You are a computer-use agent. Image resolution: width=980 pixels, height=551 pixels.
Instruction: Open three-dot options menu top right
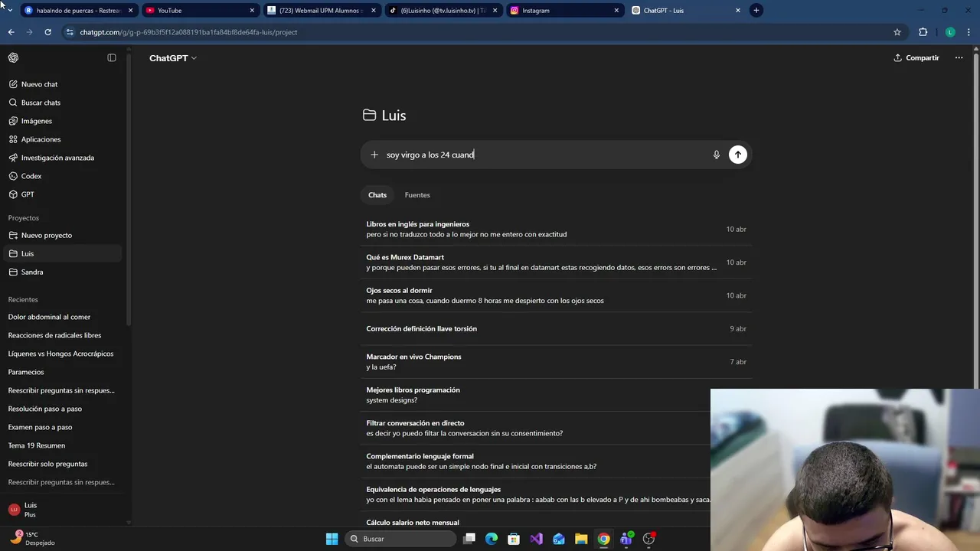[959, 57]
